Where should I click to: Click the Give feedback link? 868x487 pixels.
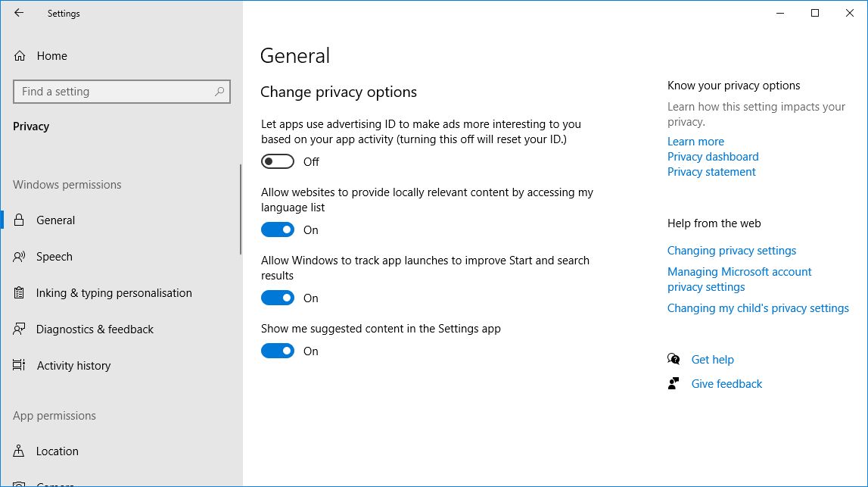click(726, 383)
